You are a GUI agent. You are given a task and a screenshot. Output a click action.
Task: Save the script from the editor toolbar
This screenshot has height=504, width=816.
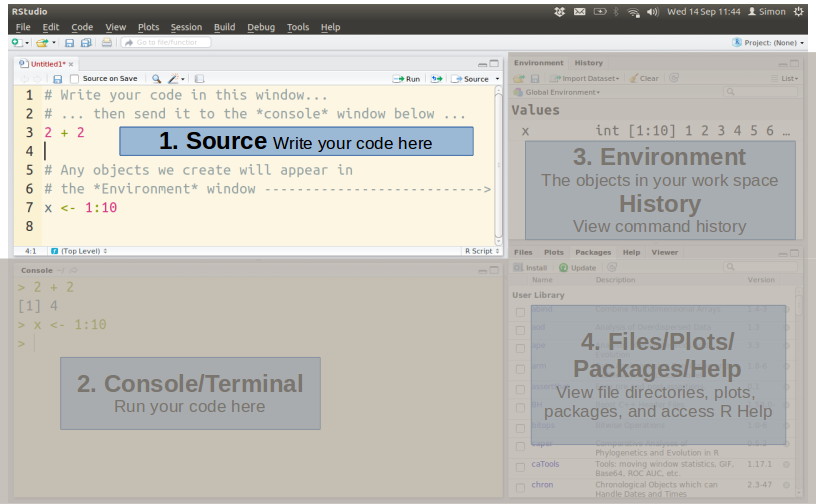[x=58, y=79]
